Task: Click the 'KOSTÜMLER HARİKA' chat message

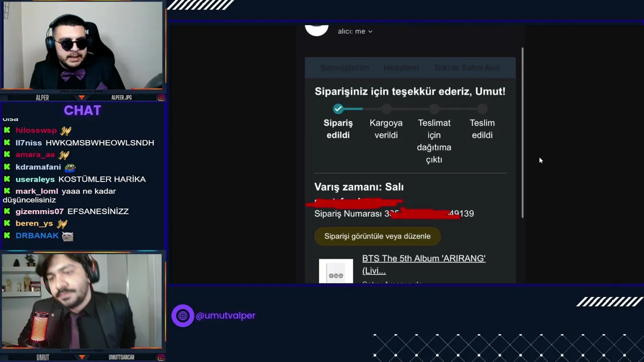Action: (x=102, y=179)
